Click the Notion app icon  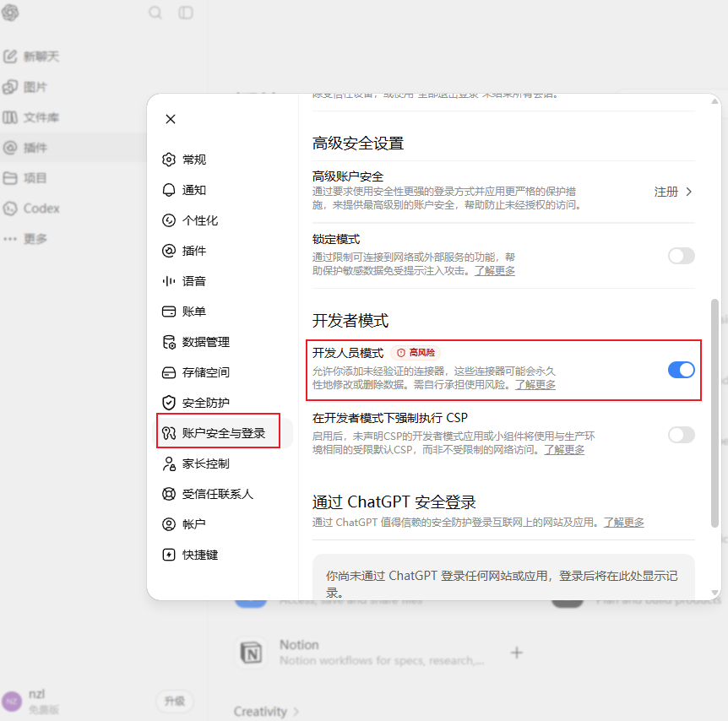pyautogui.click(x=251, y=653)
